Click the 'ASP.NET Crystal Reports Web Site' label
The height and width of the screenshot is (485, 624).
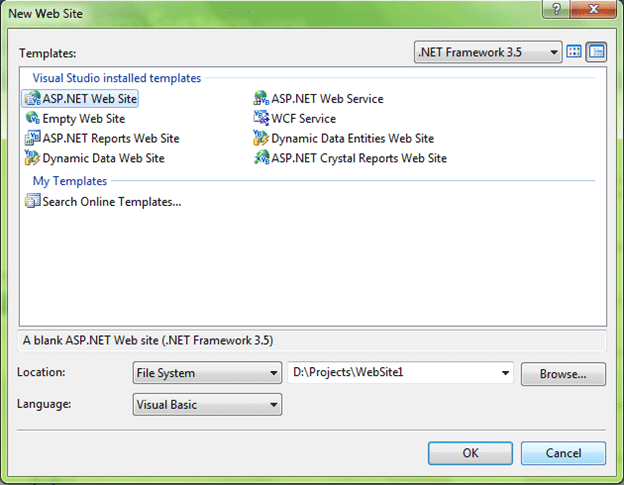[359, 158]
